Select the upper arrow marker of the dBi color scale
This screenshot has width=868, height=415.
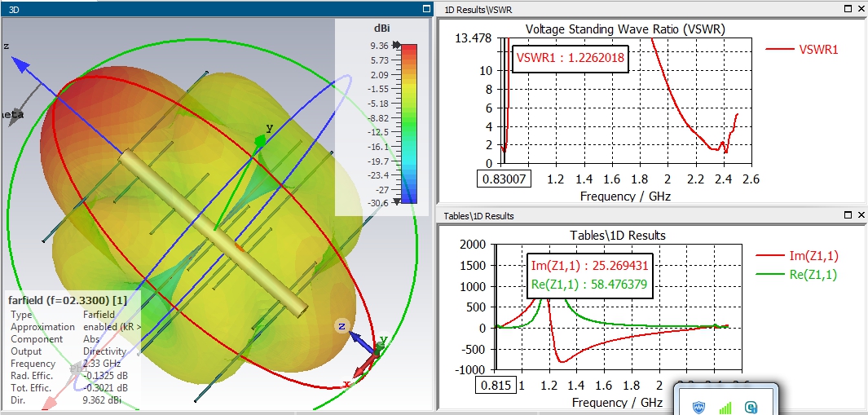[x=396, y=46]
